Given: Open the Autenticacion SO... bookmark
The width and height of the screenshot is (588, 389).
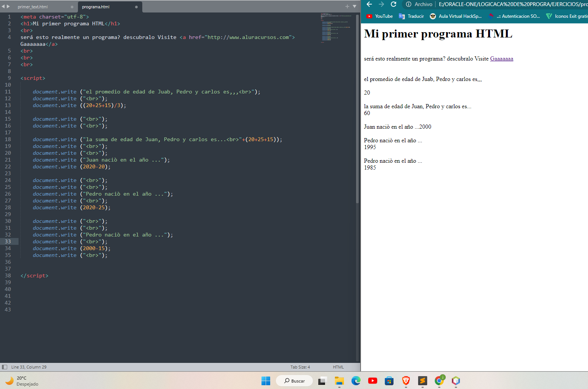Looking at the screenshot, I should point(514,16).
